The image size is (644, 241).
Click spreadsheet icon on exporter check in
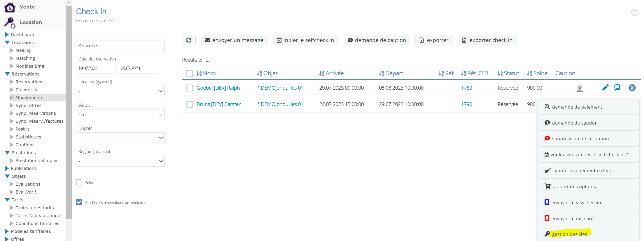tap(464, 40)
